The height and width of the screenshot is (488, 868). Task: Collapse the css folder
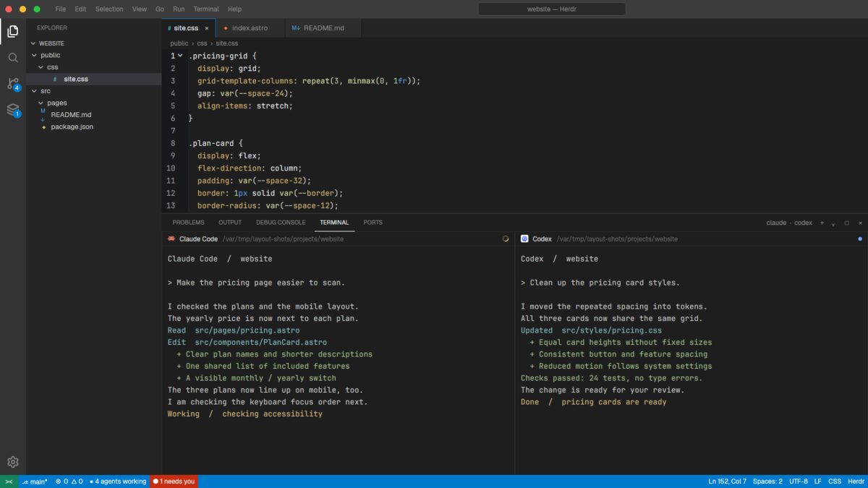coord(41,67)
